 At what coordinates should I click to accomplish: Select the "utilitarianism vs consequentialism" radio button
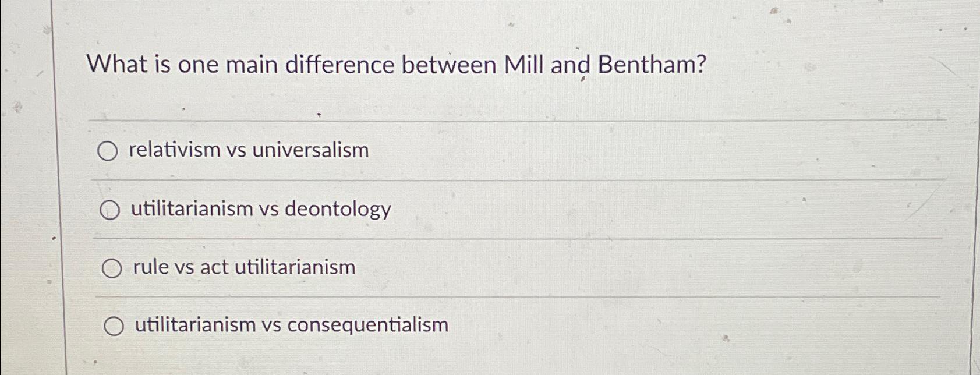[114, 326]
